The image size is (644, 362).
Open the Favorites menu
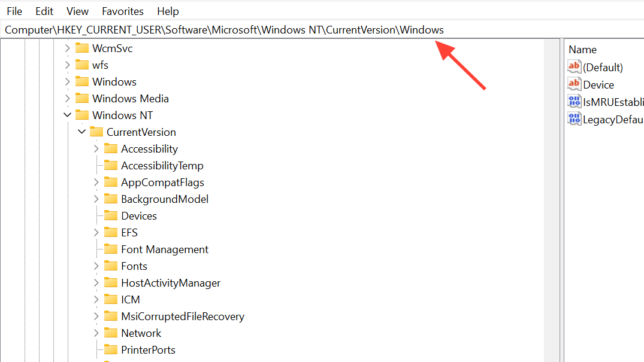pyautogui.click(x=122, y=11)
